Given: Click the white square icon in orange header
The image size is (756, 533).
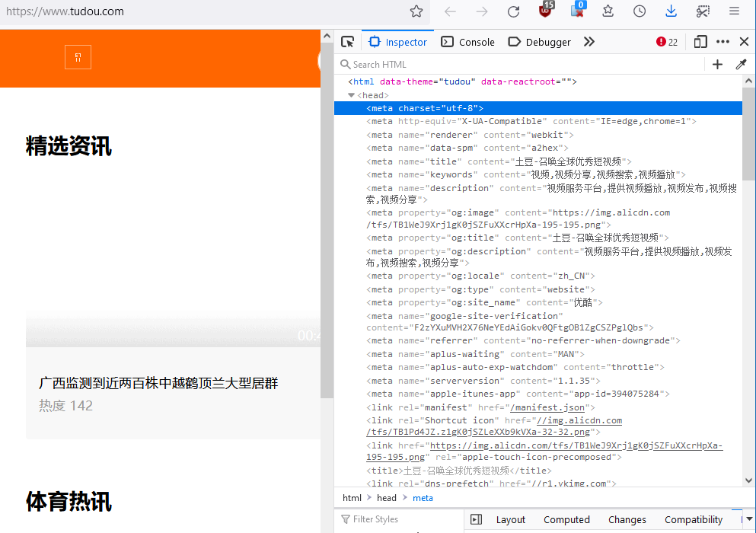Looking at the screenshot, I should pos(78,57).
